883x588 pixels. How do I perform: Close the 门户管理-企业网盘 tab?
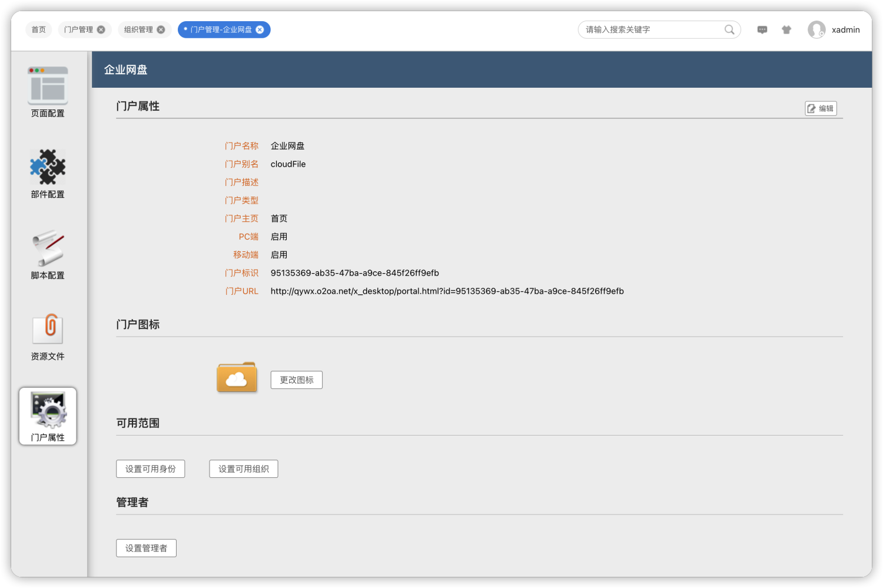click(260, 29)
